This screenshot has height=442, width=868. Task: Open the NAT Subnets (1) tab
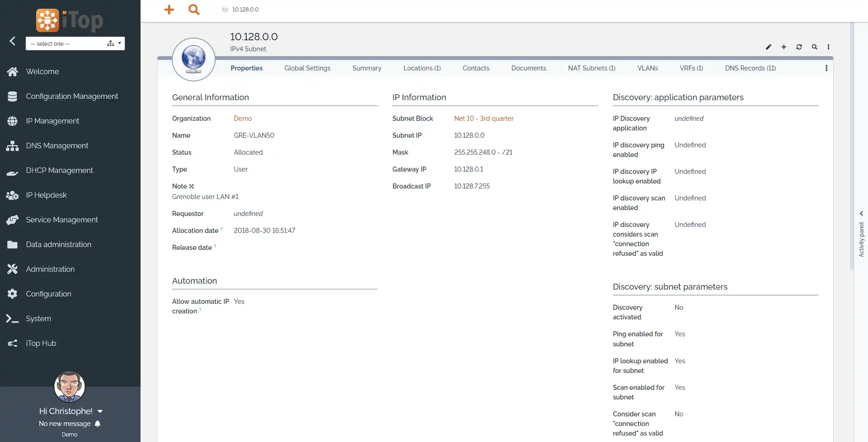coord(591,68)
